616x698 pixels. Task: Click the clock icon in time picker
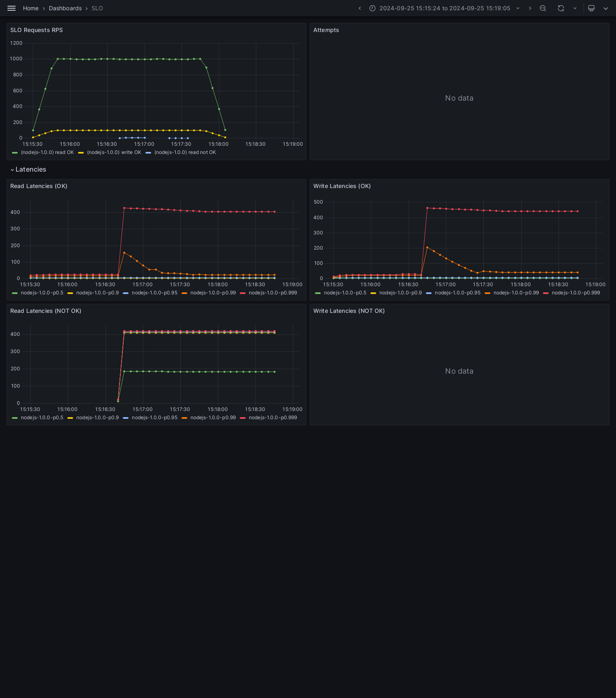pyautogui.click(x=372, y=8)
